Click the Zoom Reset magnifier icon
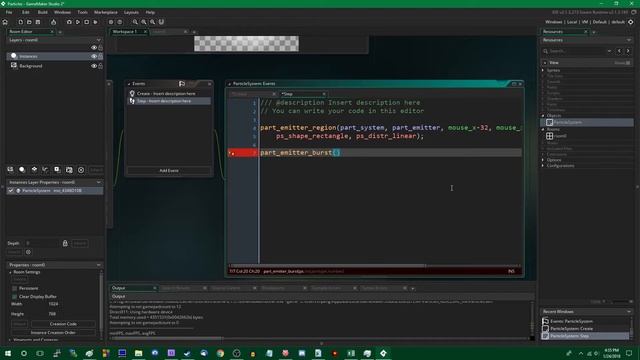Image resolution: width=640 pixels, height=360 pixels. tap(144, 22)
